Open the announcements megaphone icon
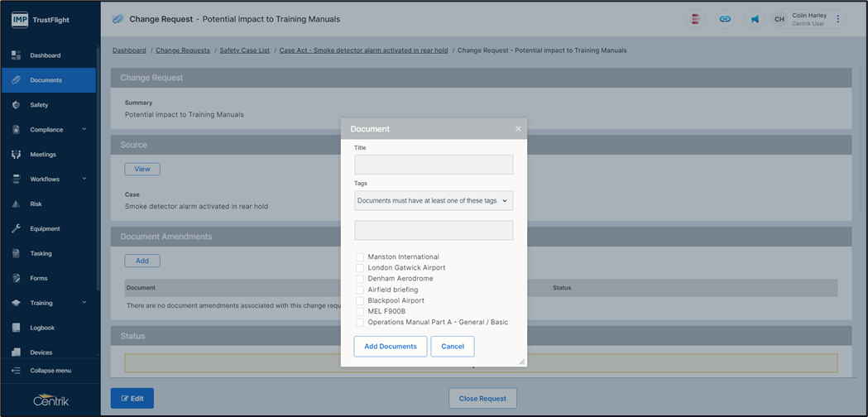The width and height of the screenshot is (868, 417). [x=754, y=19]
